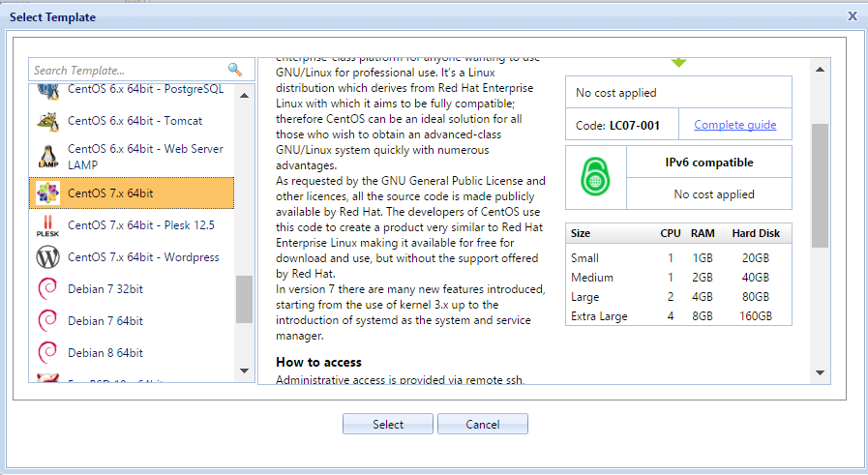The width and height of the screenshot is (868, 475).
Task: Click template list scrollbar down arrow
Action: 244,371
